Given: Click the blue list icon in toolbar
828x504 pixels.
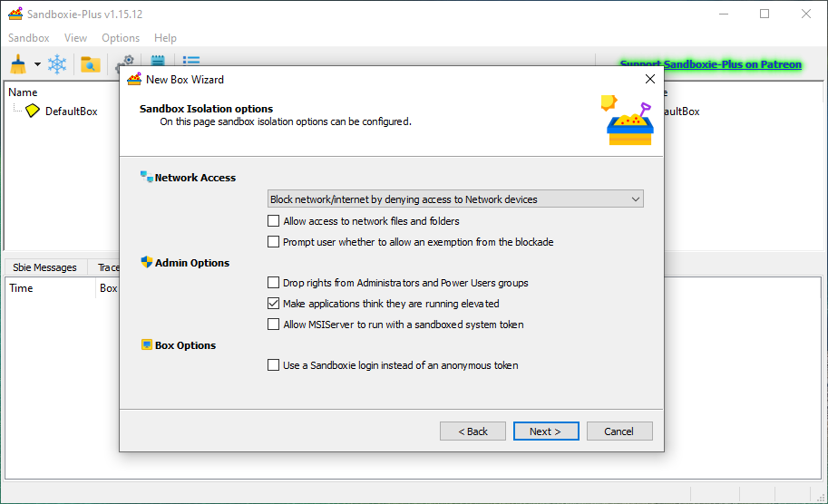Looking at the screenshot, I should click(191, 61).
